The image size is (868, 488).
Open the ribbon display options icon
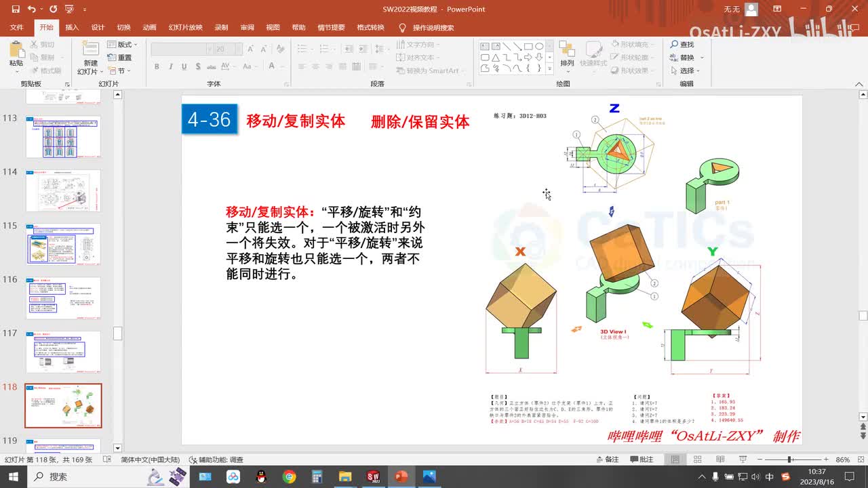coord(776,9)
